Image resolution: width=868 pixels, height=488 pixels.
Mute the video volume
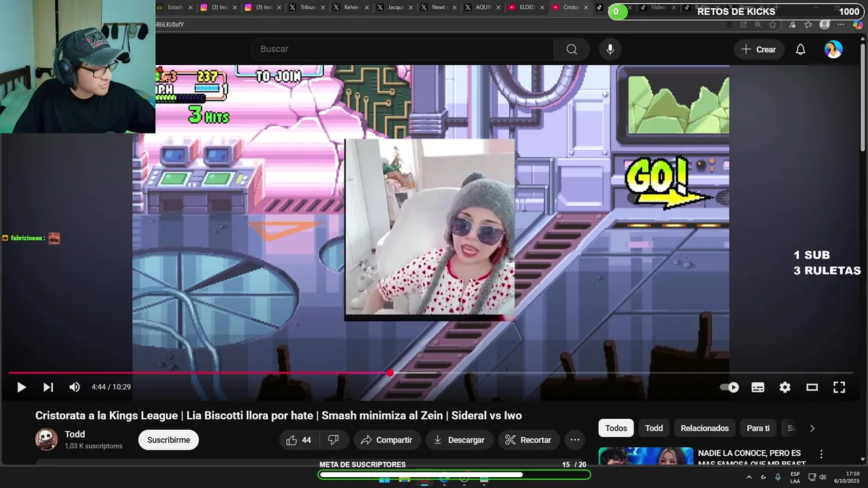click(x=75, y=387)
